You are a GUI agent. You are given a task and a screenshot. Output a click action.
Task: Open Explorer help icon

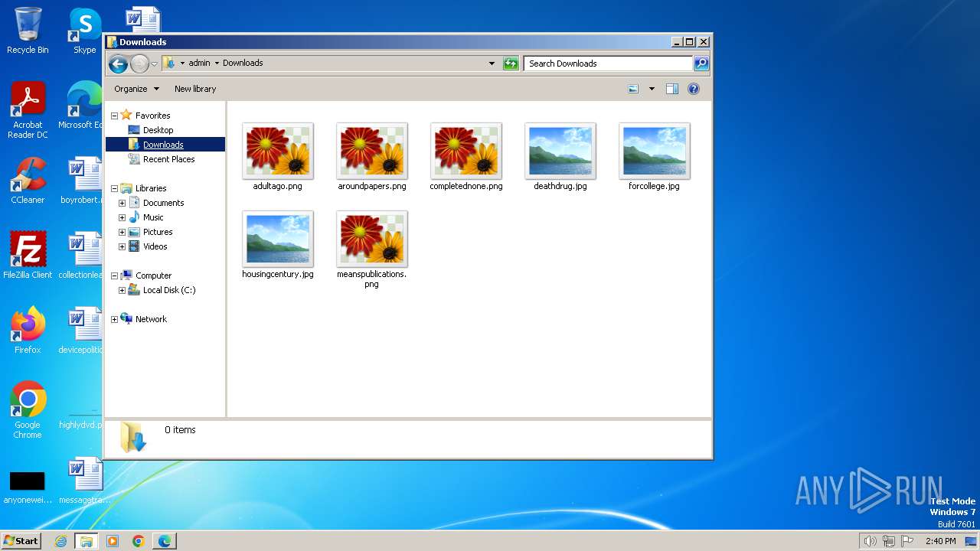694,89
